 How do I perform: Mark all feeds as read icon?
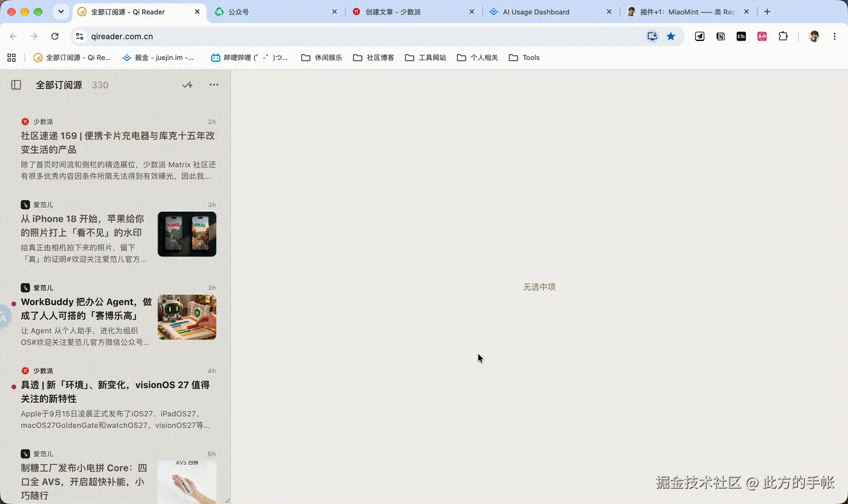point(187,85)
